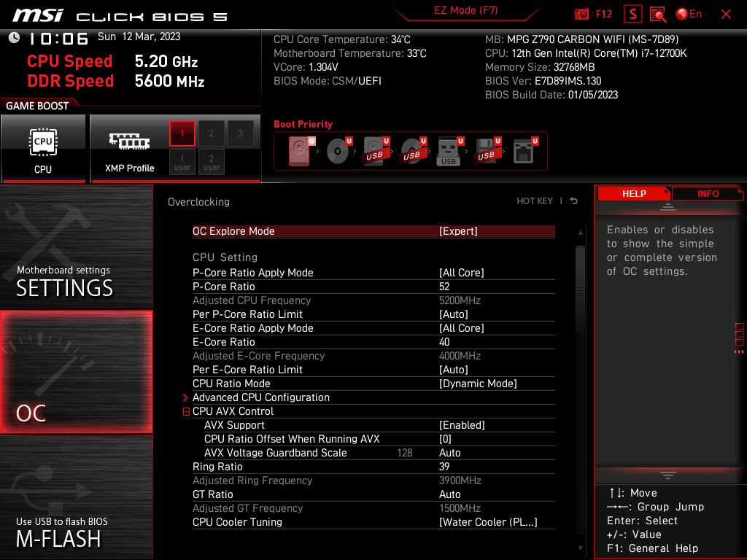Select XMP user profile 1
Screen dimensions: 747x560
(182, 162)
